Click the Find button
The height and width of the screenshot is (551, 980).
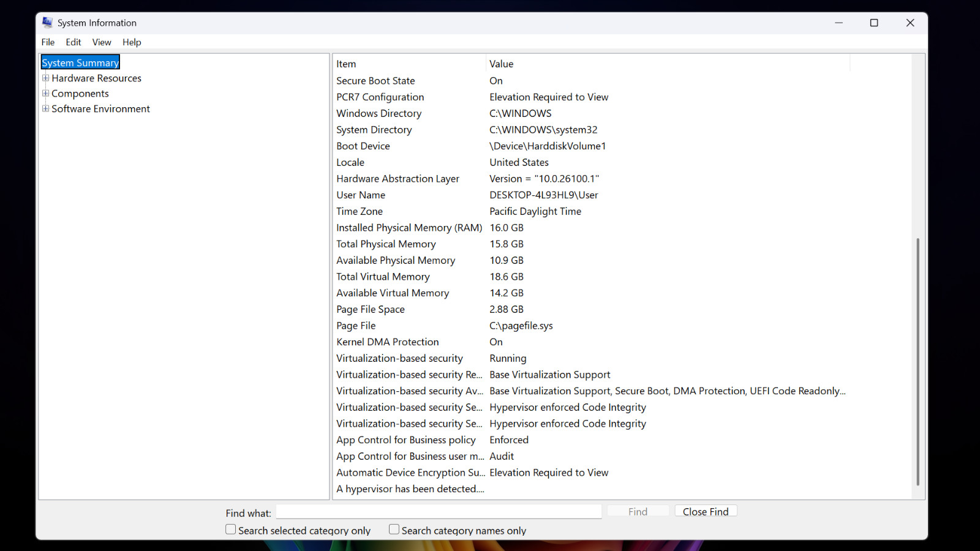(638, 511)
